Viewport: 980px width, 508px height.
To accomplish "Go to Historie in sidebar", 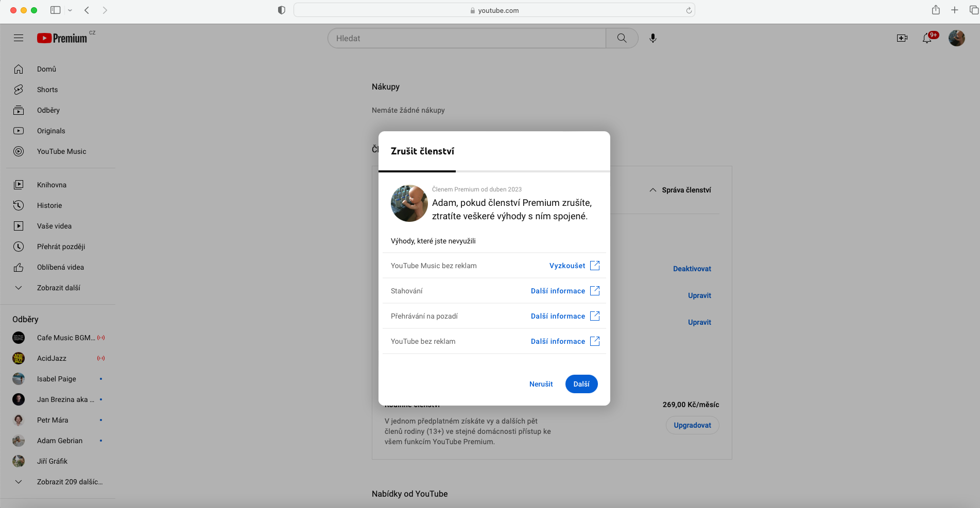I will [x=49, y=205].
